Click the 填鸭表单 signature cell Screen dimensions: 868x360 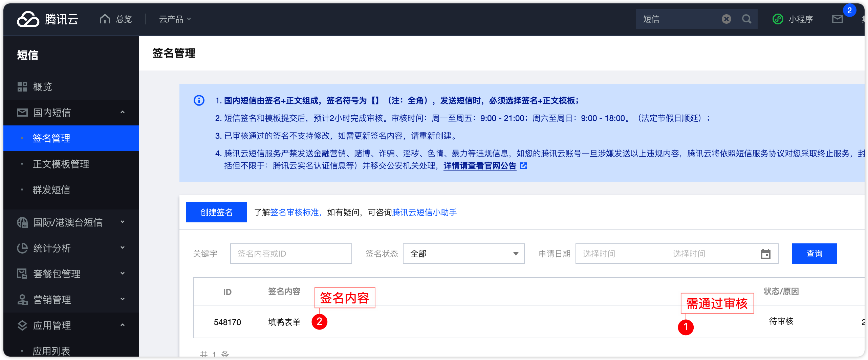point(284,322)
